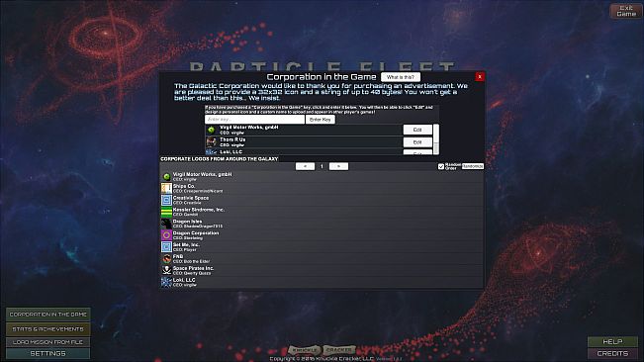Image resolution: width=644 pixels, height=362 pixels.
Task: Click Virgil Motor Works green logo in galaxy list
Action: tap(166, 176)
